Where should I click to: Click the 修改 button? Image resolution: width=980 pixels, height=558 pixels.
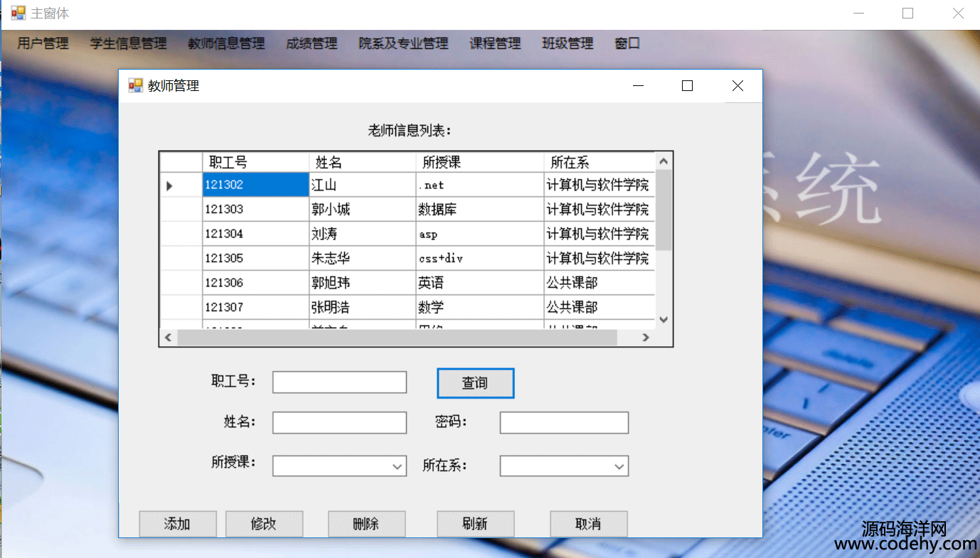[x=264, y=524]
